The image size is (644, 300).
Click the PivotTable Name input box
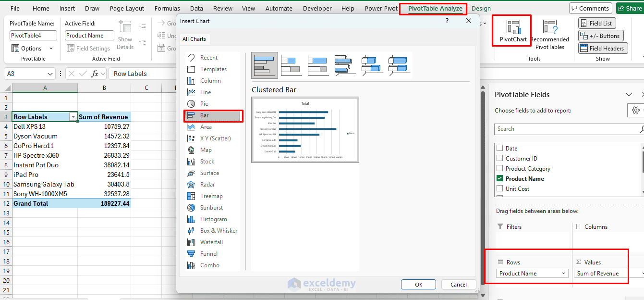tap(33, 36)
